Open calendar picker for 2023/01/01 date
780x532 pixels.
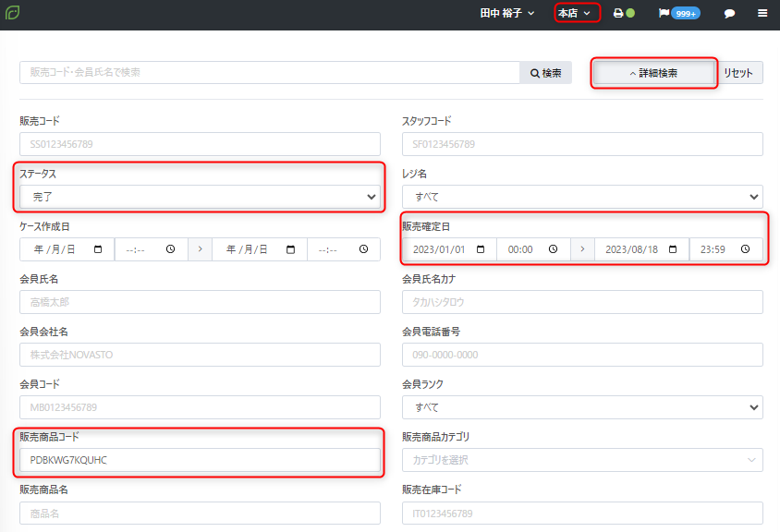481,249
